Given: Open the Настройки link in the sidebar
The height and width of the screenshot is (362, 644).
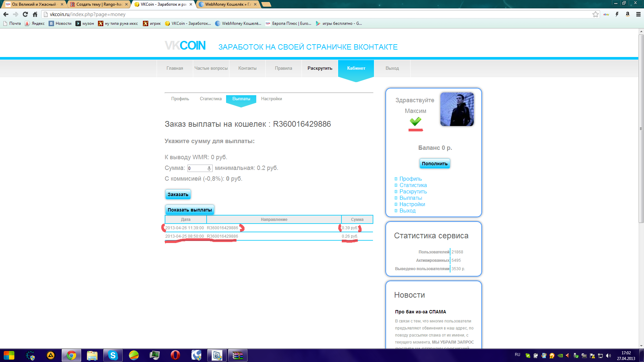Looking at the screenshot, I should (412, 204).
